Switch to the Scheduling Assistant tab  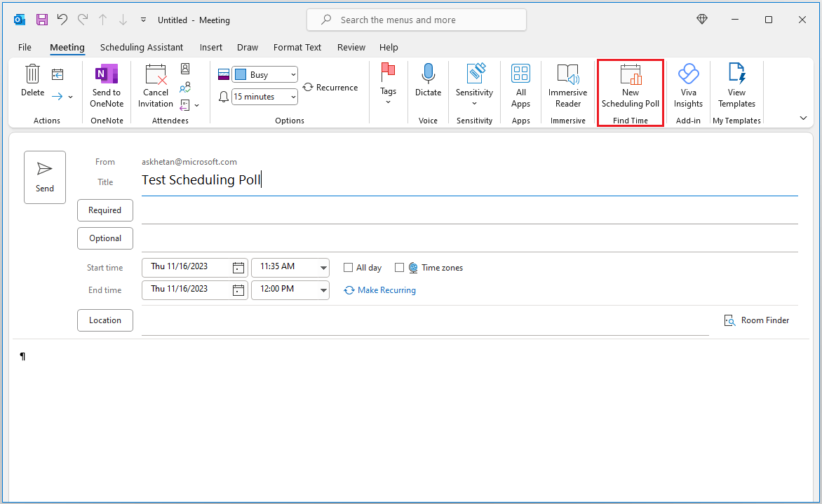[x=142, y=47]
